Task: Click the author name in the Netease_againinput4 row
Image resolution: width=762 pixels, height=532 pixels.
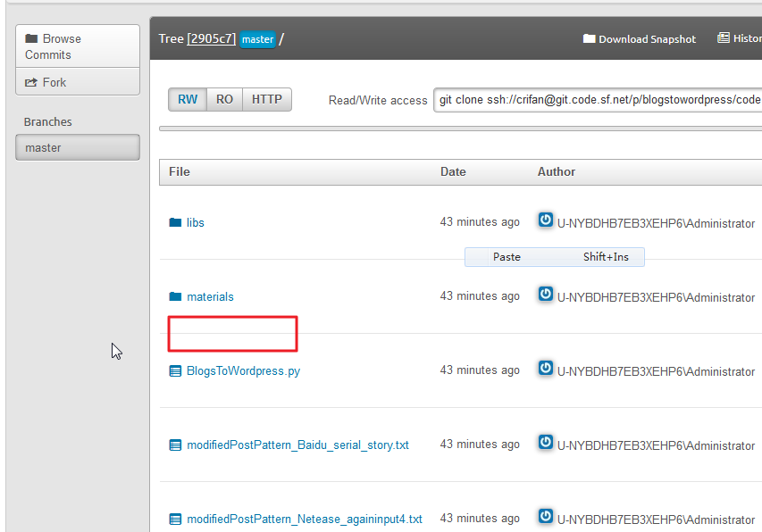Action: pos(656,520)
